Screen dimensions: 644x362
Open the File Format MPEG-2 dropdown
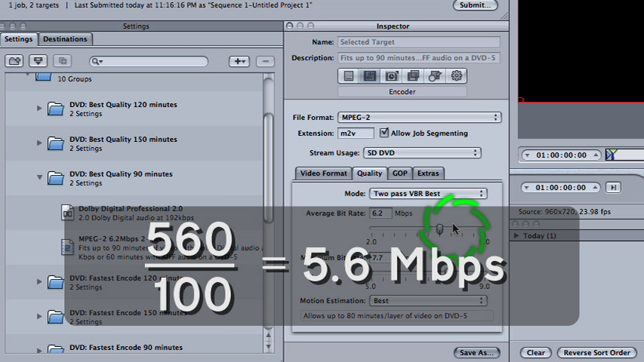coord(419,118)
